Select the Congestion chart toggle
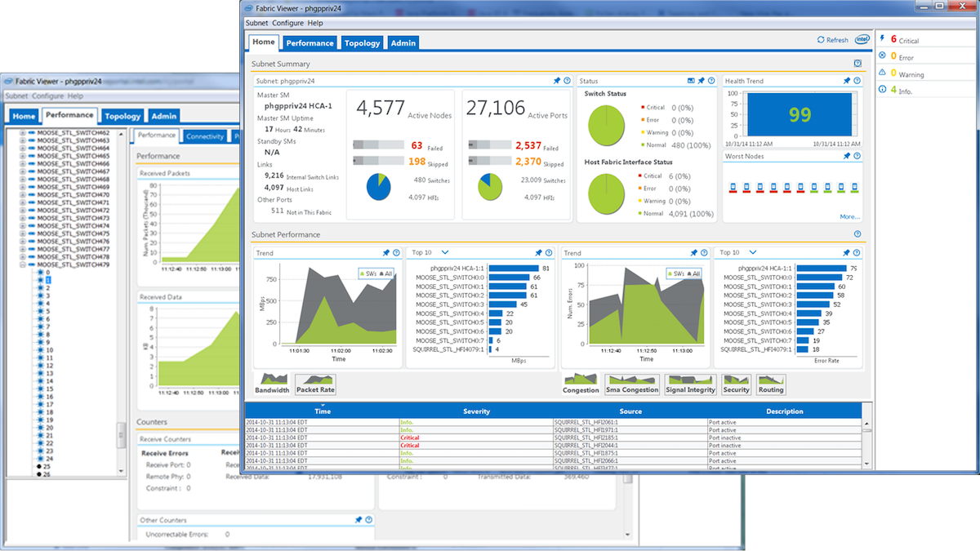 point(581,384)
